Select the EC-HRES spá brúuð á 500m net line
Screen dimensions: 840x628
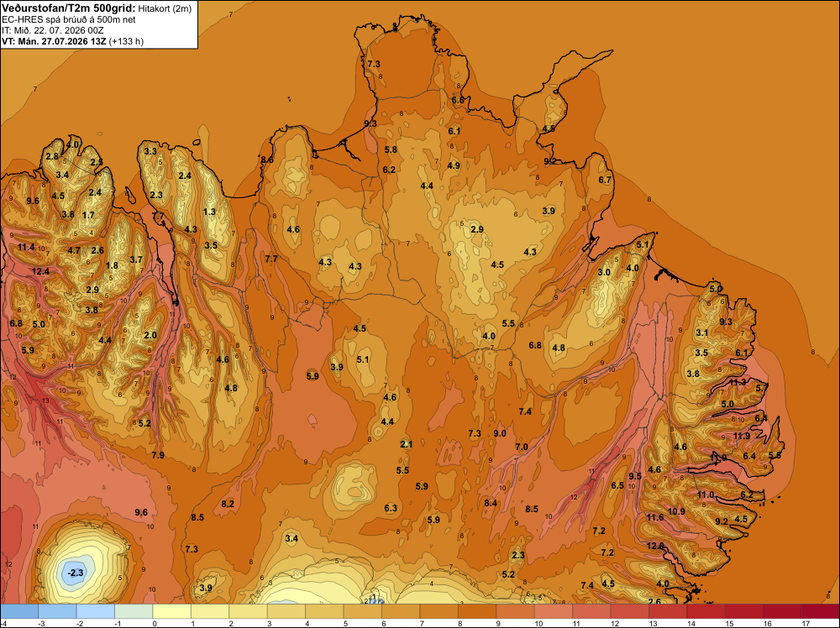[69, 19]
